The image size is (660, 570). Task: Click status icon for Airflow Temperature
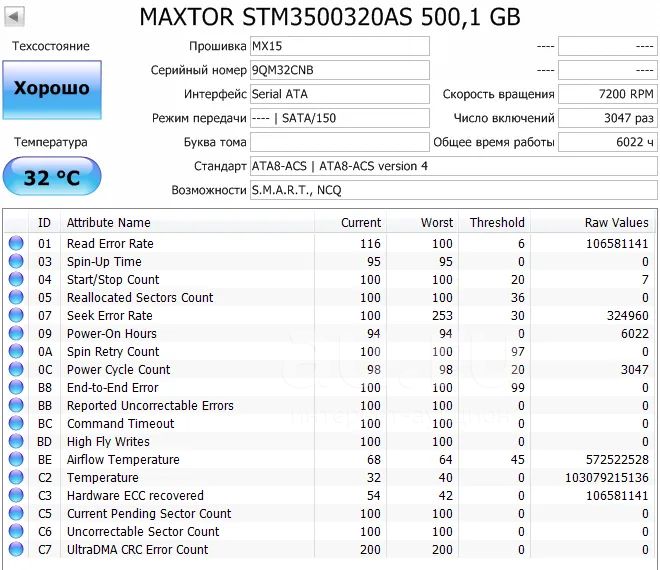pyautogui.click(x=16, y=459)
